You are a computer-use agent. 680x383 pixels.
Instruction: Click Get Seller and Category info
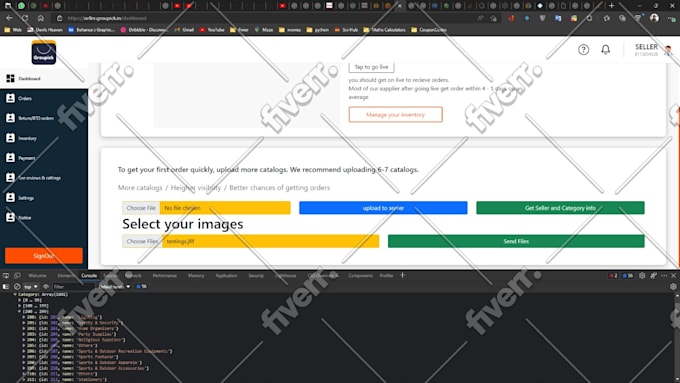(560, 208)
